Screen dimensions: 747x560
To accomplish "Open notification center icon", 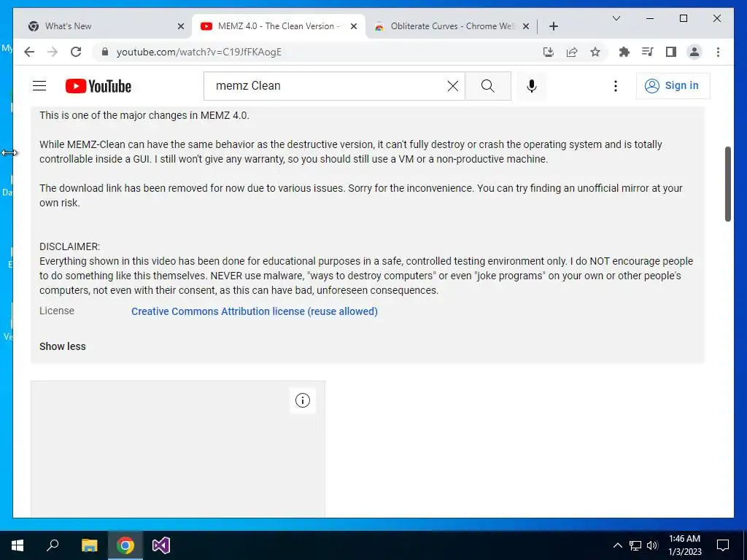I will 723,545.
